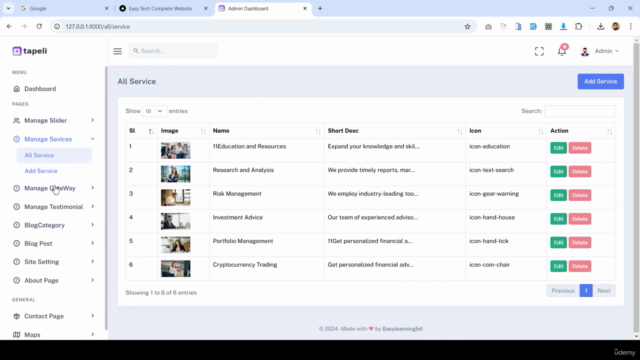
Task: Click view site information icon
Action: [57, 27]
